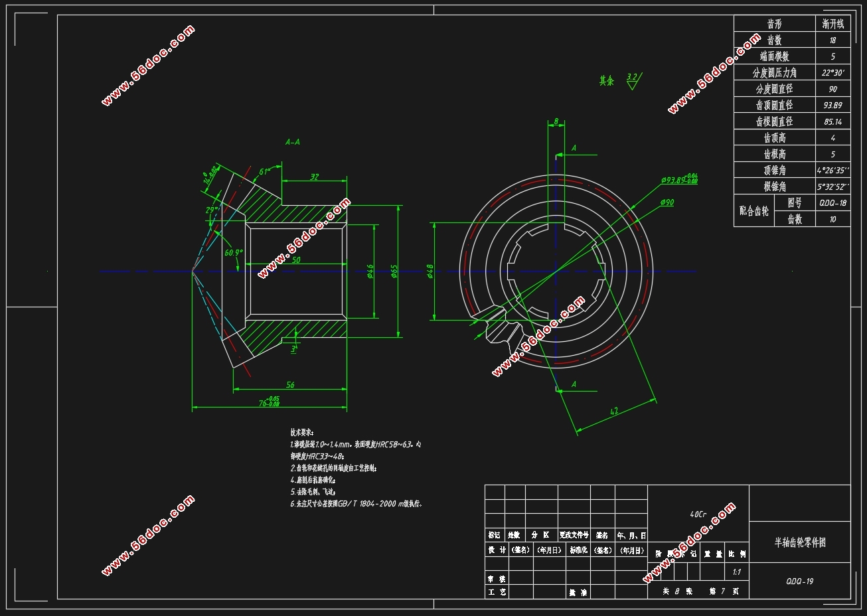
Task: Select the 56 length dimension
Action: [290, 385]
